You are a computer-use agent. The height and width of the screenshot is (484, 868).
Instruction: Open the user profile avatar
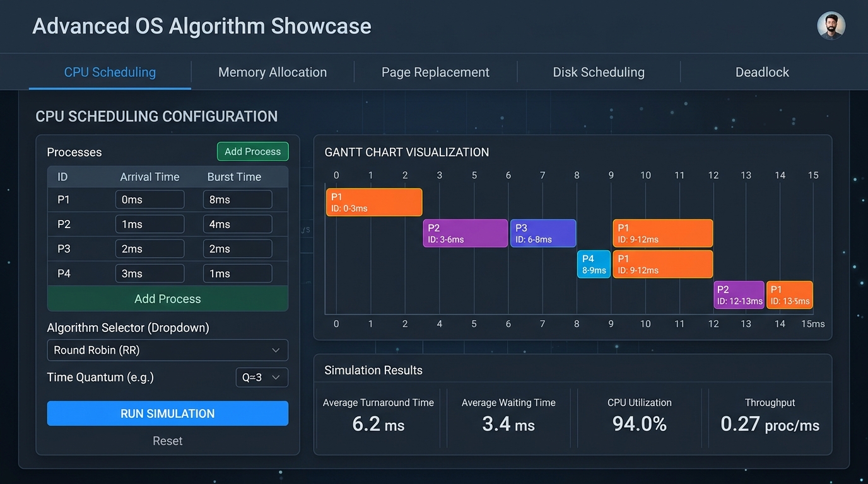(831, 26)
